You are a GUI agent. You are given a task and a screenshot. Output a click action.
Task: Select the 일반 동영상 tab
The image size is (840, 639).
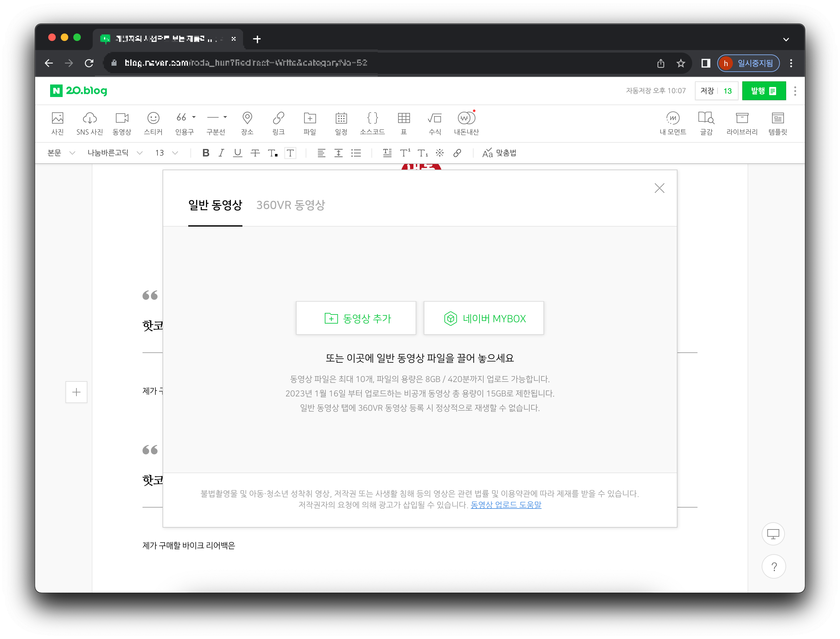(x=215, y=205)
